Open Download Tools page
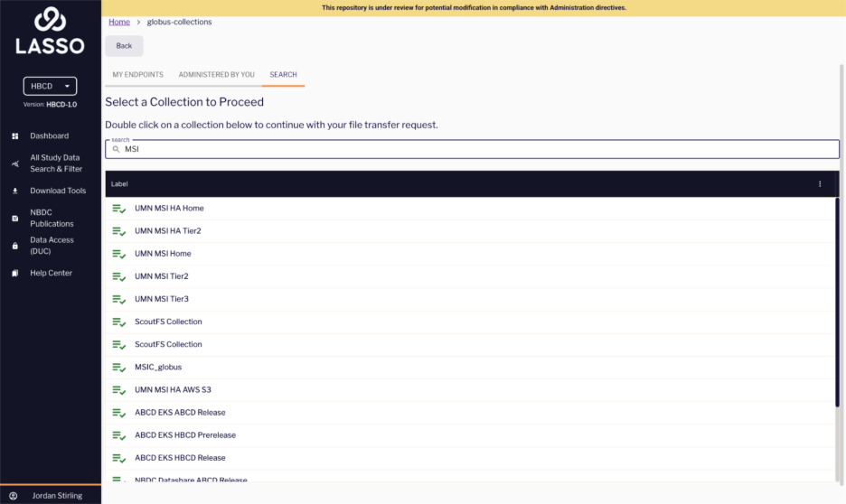The width and height of the screenshot is (846, 504). tap(58, 191)
